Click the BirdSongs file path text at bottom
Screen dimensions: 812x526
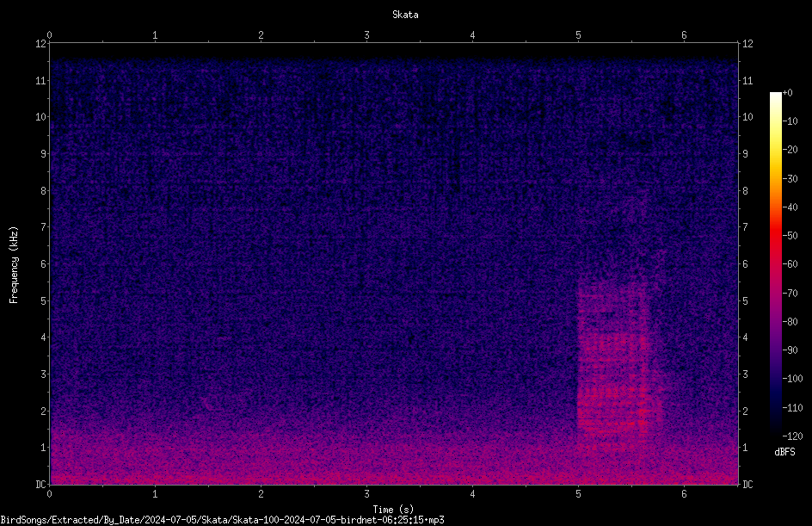(x=222, y=520)
